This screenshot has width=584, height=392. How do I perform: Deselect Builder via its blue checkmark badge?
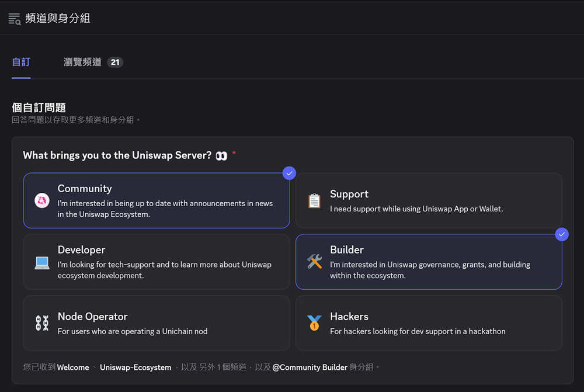pos(562,234)
